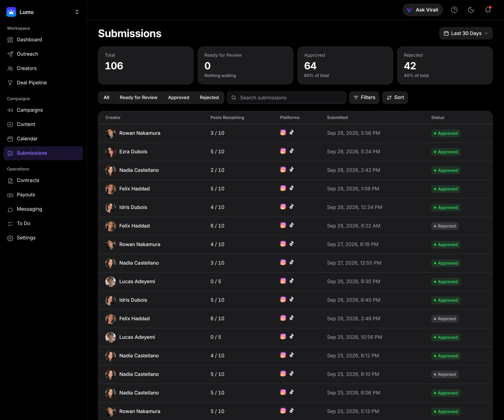Click the Lumo logo icon

[11, 12]
